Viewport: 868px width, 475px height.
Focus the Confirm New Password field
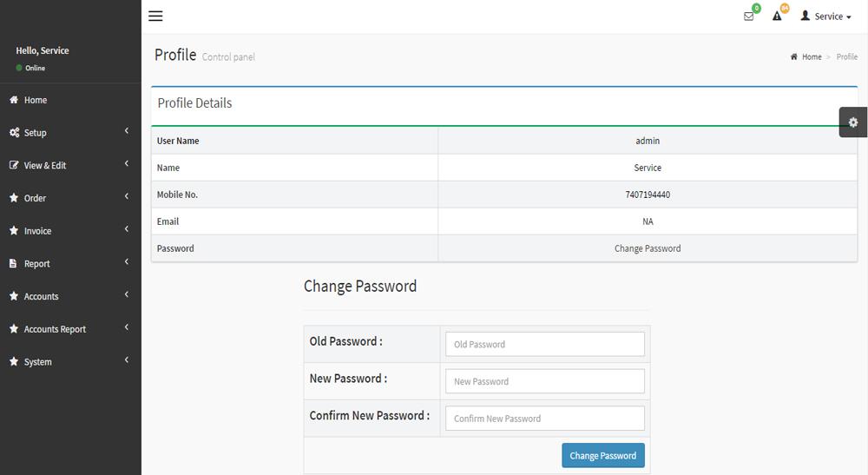pyautogui.click(x=545, y=418)
